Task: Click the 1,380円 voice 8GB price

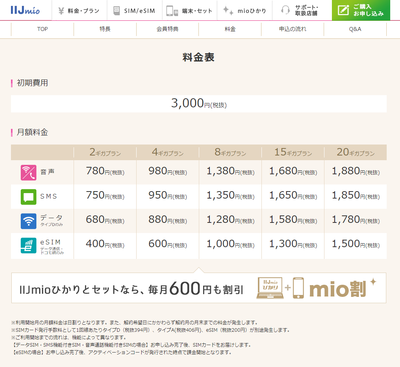Action: [230, 171]
